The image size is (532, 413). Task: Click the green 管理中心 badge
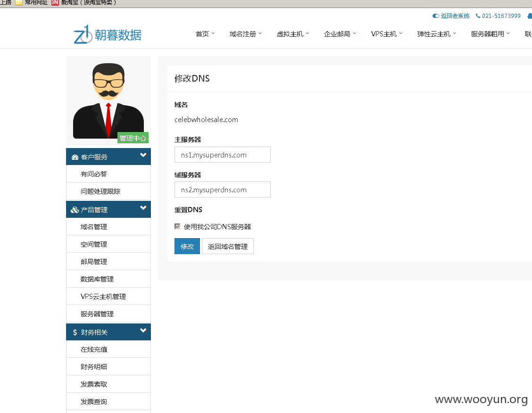(x=133, y=138)
